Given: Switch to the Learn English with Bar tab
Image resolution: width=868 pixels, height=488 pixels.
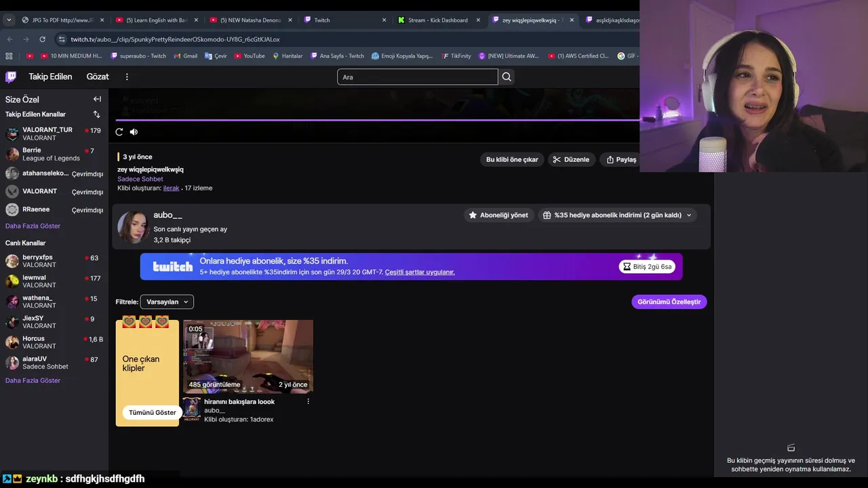Looking at the screenshot, I should (155, 20).
